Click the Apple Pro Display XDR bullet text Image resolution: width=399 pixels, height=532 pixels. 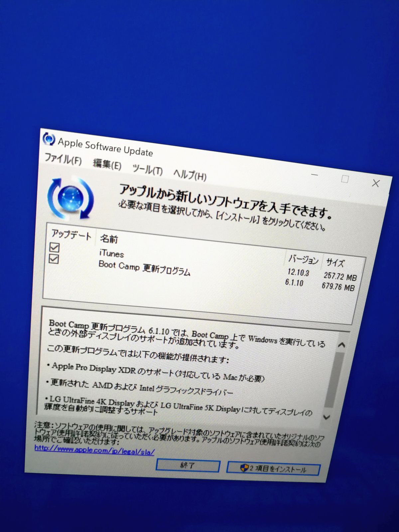[x=156, y=372]
